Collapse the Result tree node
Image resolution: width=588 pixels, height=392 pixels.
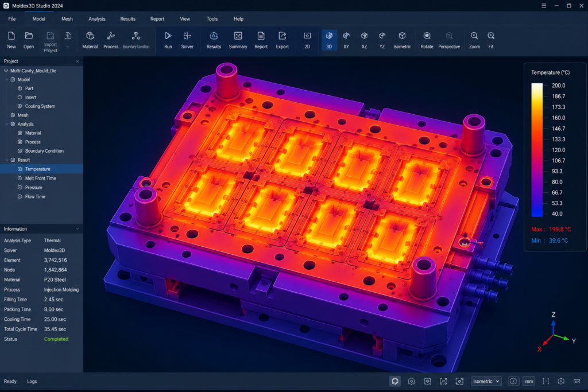point(7,160)
